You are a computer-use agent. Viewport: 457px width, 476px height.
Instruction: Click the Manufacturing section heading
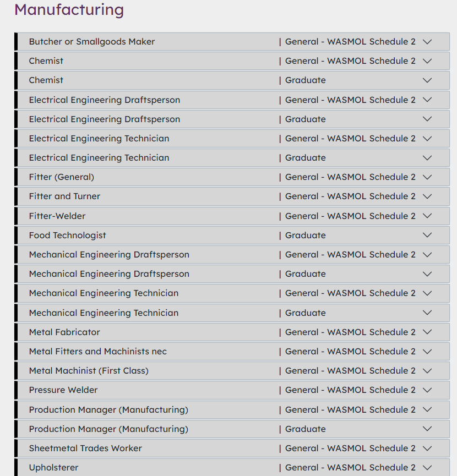[x=69, y=9]
